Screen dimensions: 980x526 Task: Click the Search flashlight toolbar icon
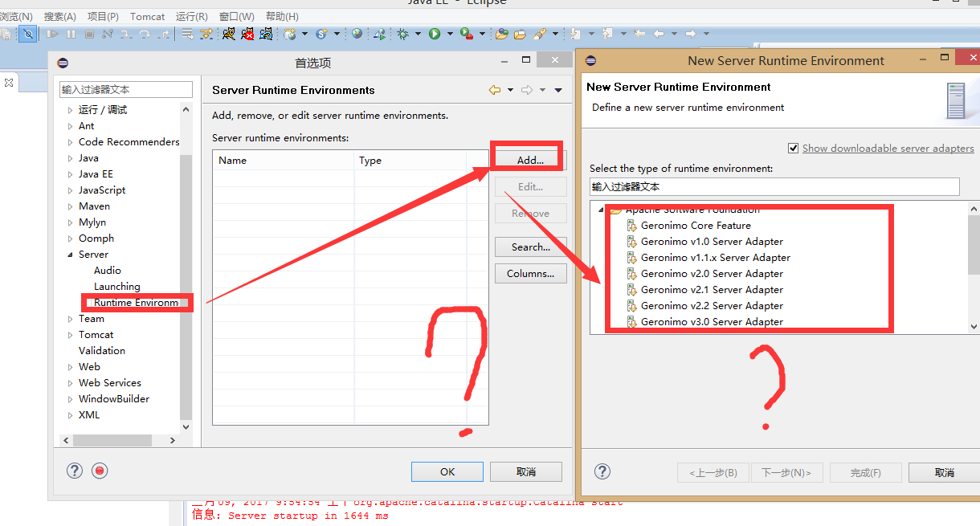540,34
